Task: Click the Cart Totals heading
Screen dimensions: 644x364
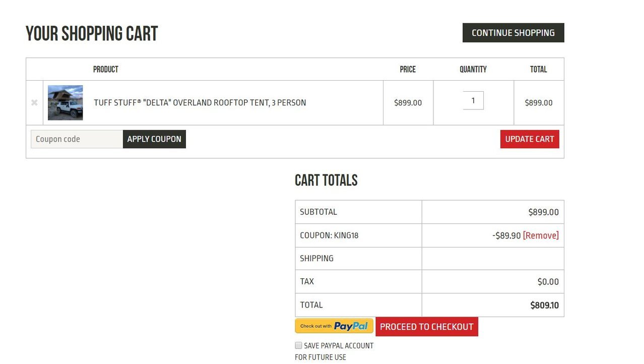Action: tap(326, 180)
